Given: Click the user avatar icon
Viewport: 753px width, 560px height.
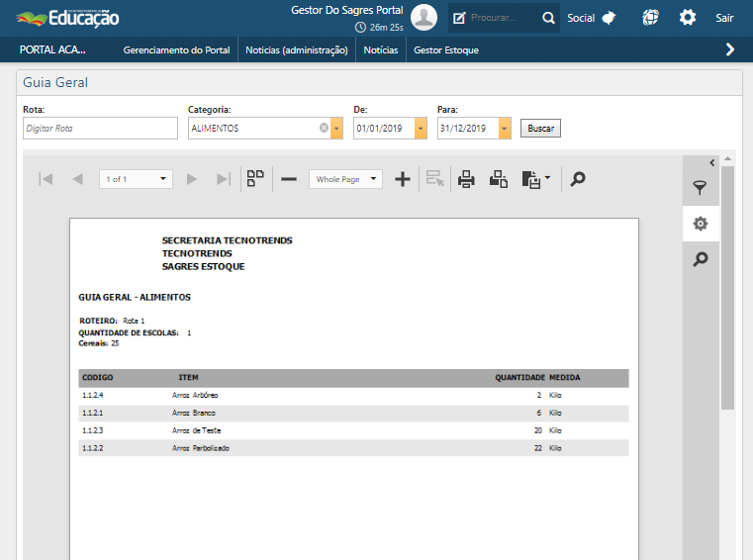Looking at the screenshot, I should click(x=424, y=18).
